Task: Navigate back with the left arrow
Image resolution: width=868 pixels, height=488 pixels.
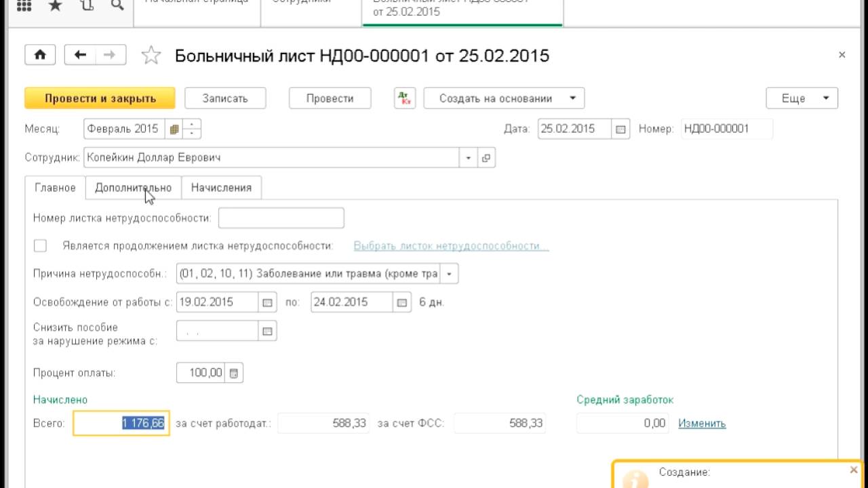Action: (80, 55)
